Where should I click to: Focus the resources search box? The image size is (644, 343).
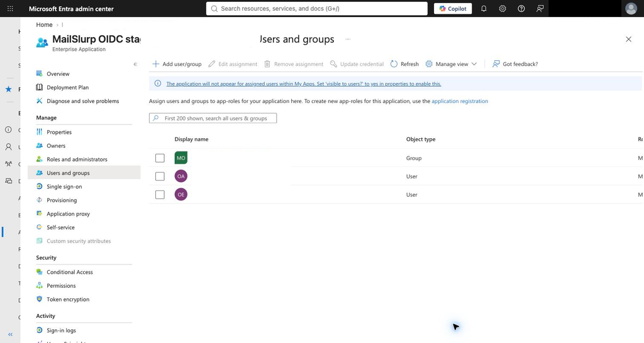(317, 8)
